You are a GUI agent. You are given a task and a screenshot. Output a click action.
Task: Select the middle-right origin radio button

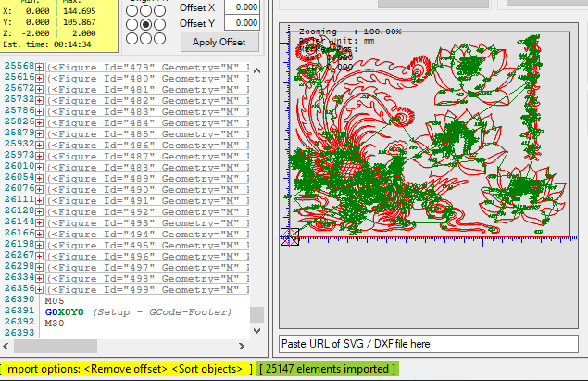pos(160,23)
